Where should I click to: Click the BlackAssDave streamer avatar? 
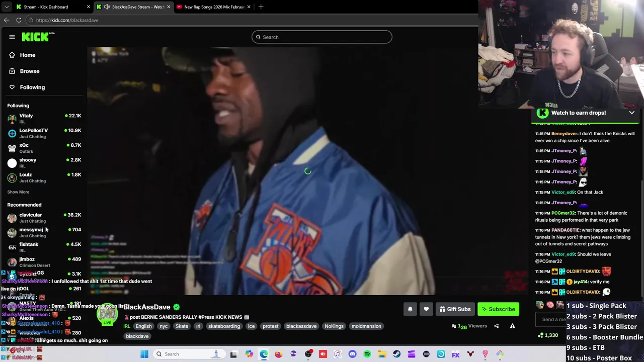point(107,314)
